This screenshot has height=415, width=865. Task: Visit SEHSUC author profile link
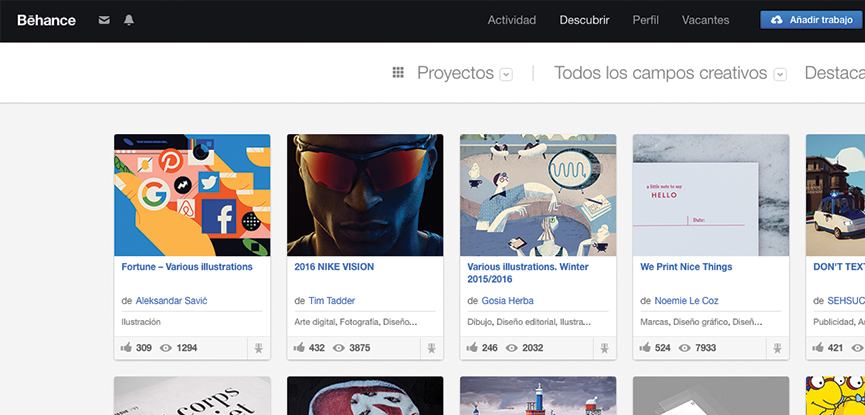(846, 301)
